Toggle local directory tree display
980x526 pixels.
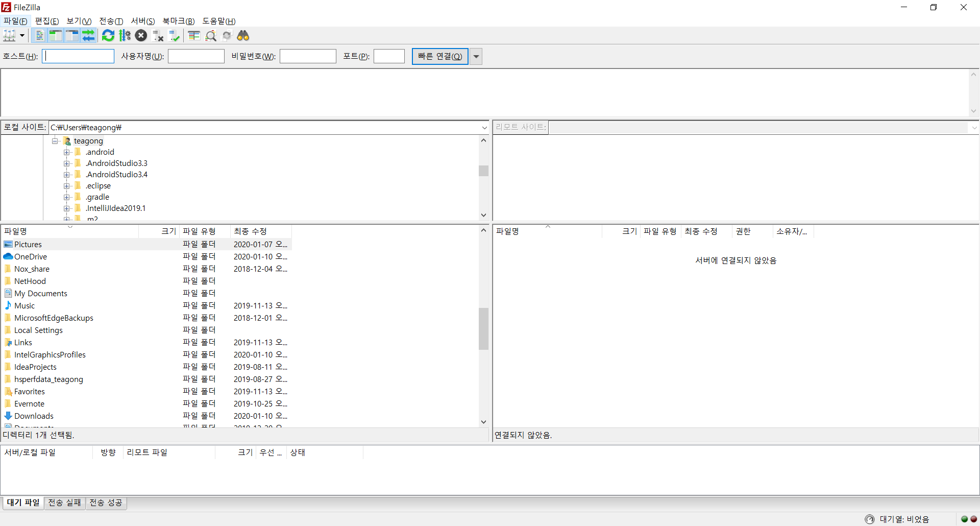tap(56, 36)
